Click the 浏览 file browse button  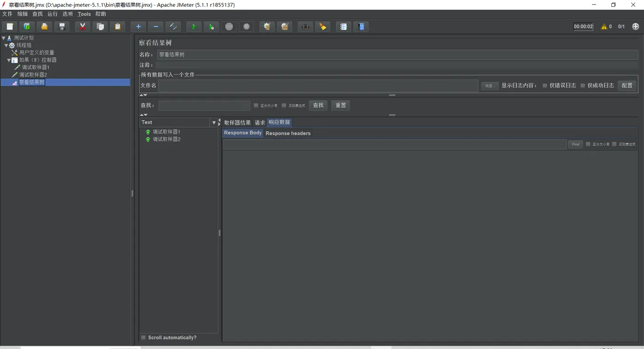489,86
